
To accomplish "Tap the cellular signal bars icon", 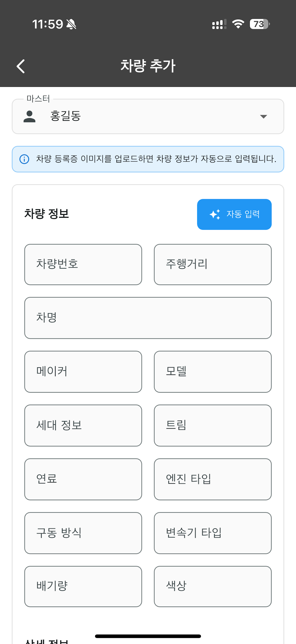I will pyautogui.click(x=219, y=24).
